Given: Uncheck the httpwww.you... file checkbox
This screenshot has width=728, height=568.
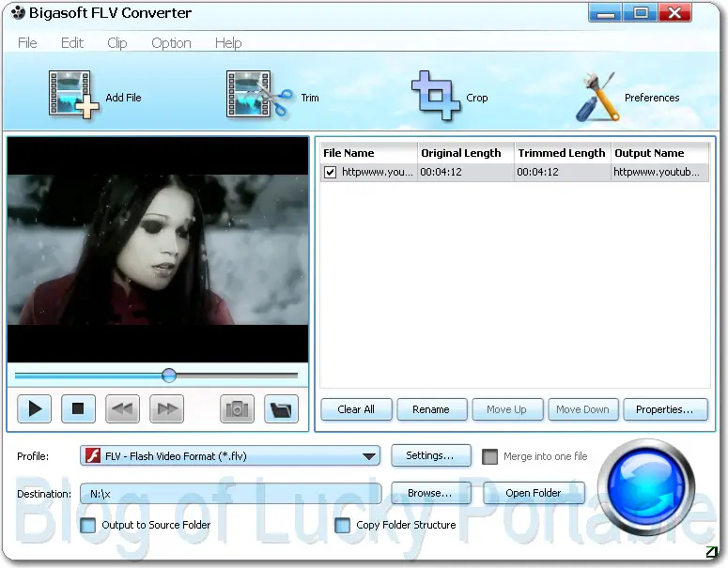Looking at the screenshot, I should [x=330, y=172].
